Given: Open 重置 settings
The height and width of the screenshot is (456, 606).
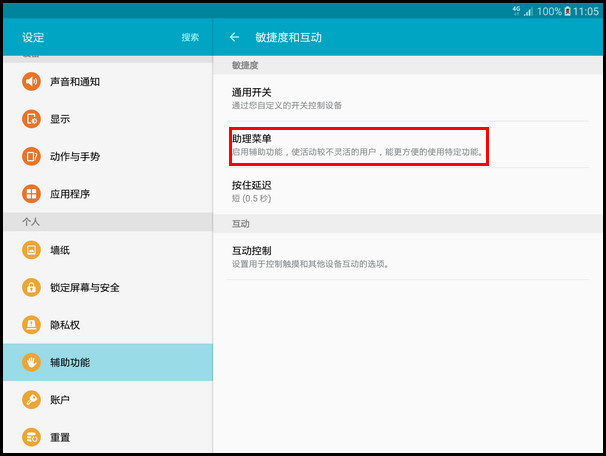Looking at the screenshot, I should tap(108, 436).
